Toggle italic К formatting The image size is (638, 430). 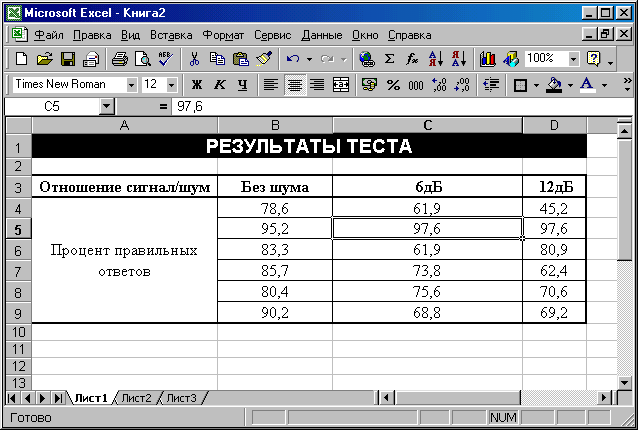[220, 85]
